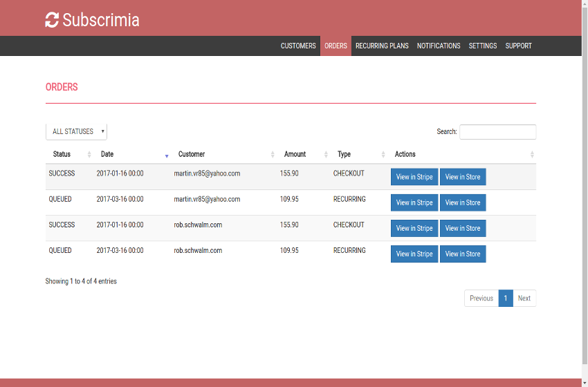Sort by Type column arrows
Screen dimensions: 588x387
383,155
